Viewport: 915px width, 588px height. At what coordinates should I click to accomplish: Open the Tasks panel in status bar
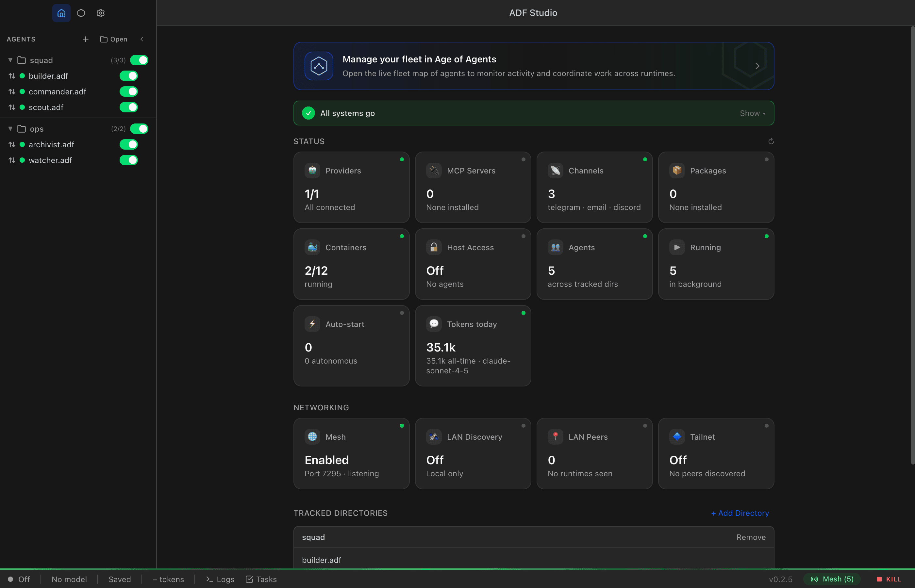click(x=261, y=579)
